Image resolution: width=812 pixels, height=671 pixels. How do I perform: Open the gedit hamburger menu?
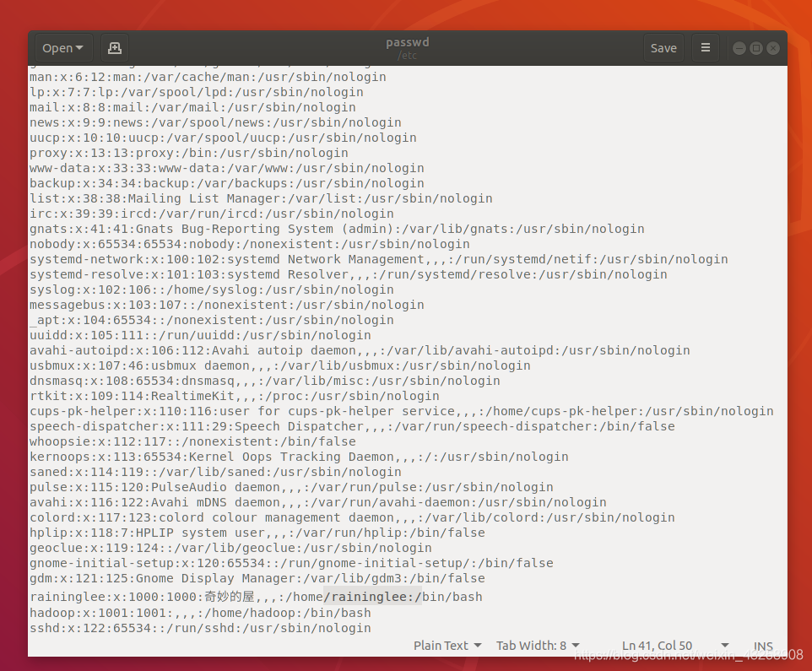[706, 48]
